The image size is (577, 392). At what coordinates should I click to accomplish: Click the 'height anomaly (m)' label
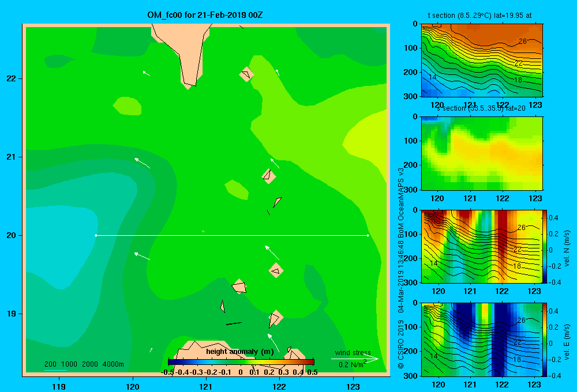click(240, 352)
